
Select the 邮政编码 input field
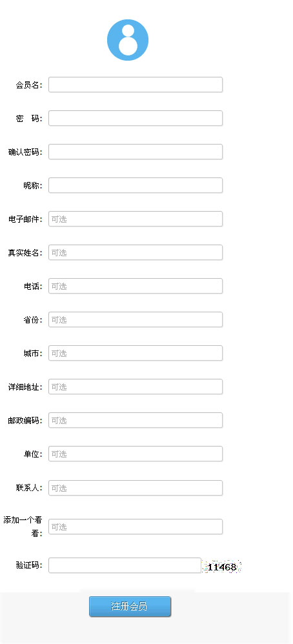[x=136, y=420]
